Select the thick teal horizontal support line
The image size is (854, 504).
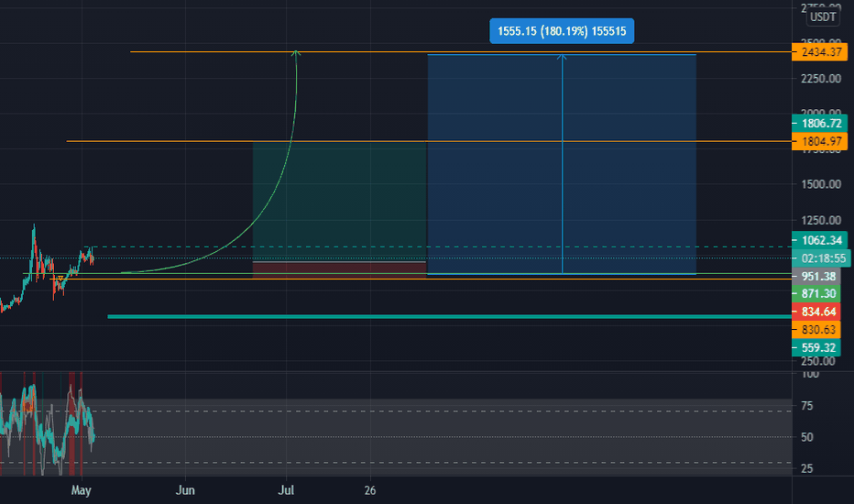(449, 316)
